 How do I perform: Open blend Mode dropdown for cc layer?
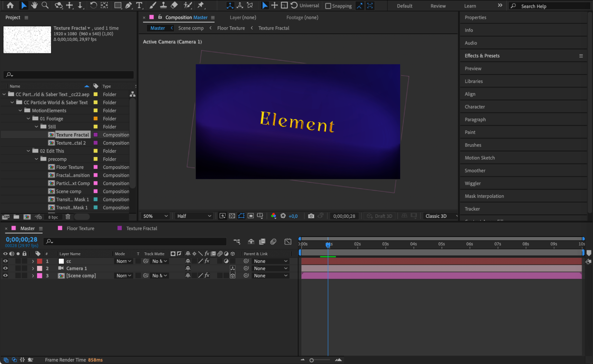124,261
